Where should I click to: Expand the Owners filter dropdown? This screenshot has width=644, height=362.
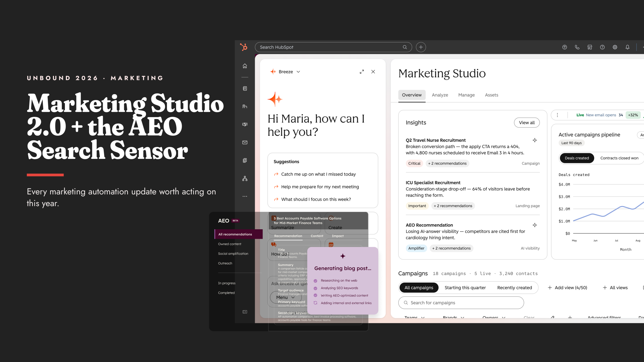coord(494,317)
